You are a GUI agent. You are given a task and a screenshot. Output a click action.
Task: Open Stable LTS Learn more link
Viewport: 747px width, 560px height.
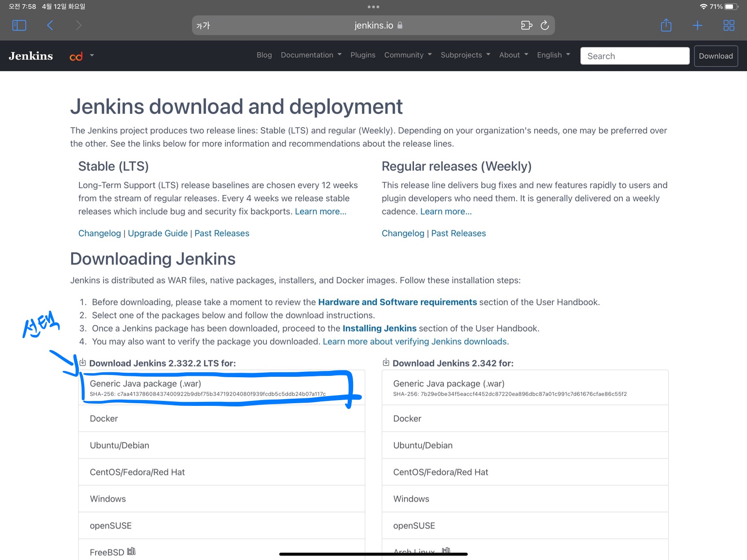click(320, 211)
